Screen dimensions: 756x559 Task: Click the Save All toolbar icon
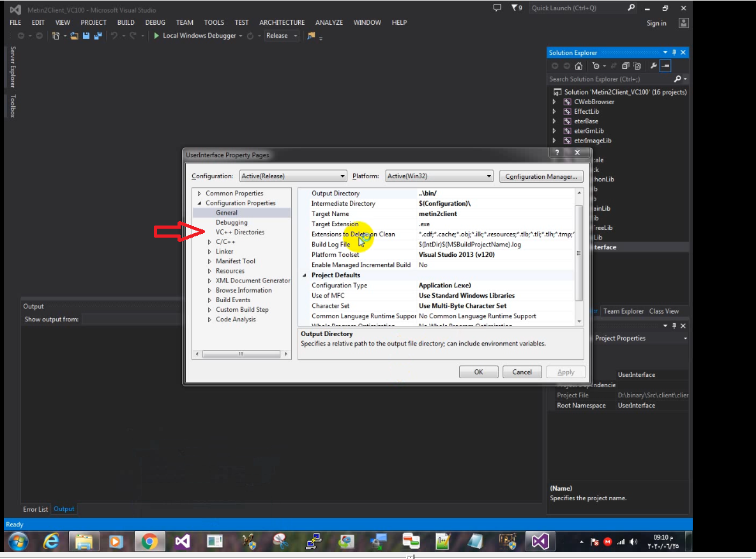click(98, 36)
